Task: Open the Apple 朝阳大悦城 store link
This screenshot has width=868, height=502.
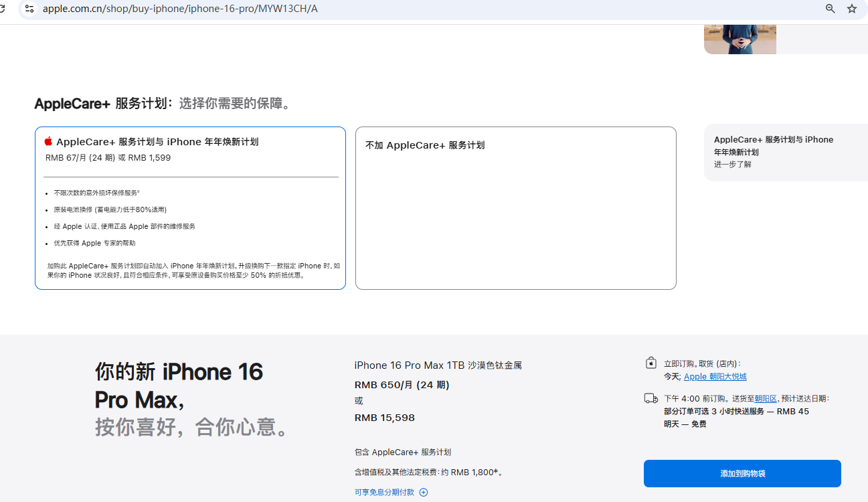Action: pyautogui.click(x=715, y=377)
